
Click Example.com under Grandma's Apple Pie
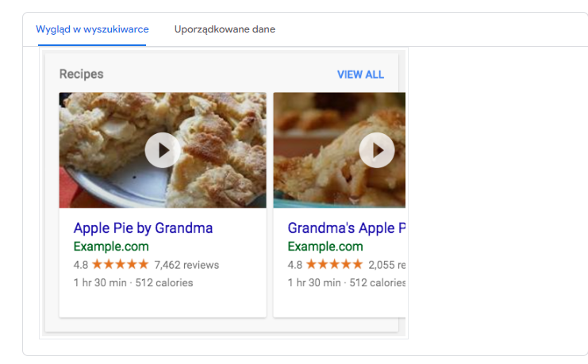tap(325, 247)
